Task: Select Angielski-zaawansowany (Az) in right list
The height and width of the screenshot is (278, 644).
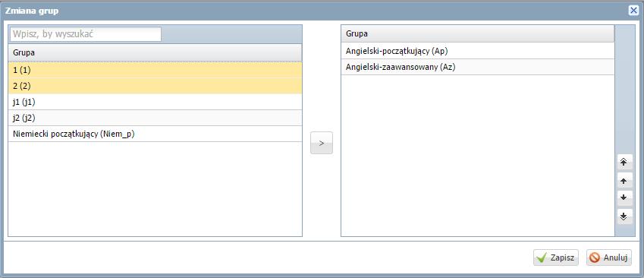Action: click(x=478, y=67)
